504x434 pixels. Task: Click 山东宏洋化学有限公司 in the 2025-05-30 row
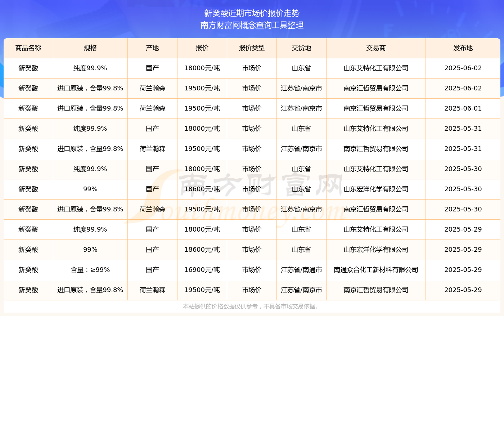[x=376, y=189]
